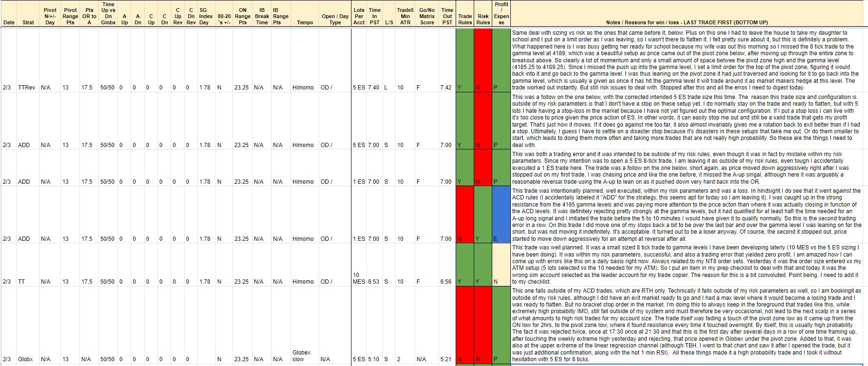Click the Time Up vs Dn Globx header
868x366 pixels.
click(x=108, y=13)
